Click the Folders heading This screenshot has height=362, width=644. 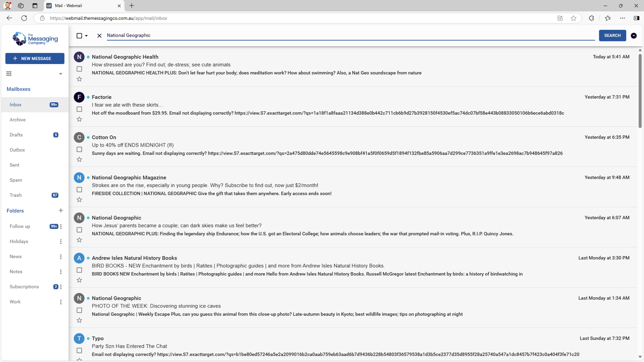(x=15, y=211)
